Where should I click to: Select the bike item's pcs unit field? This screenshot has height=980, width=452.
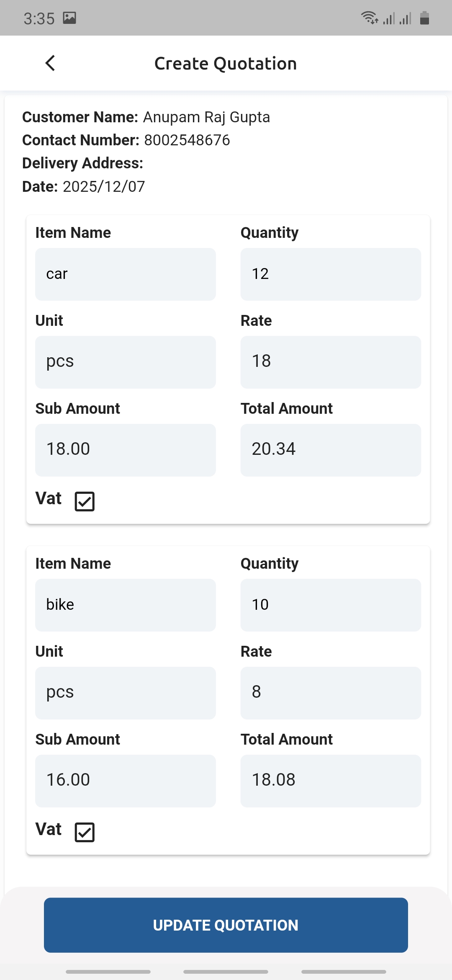(x=126, y=693)
